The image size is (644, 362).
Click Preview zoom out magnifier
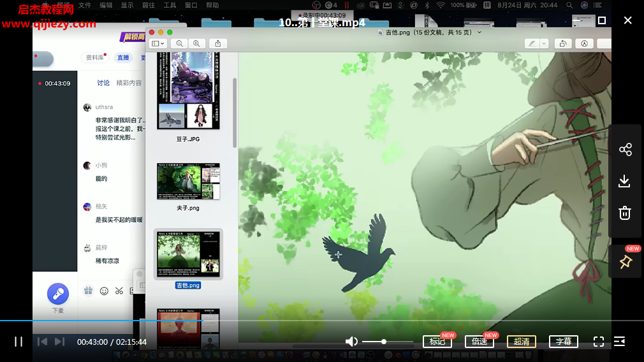point(179,43)
